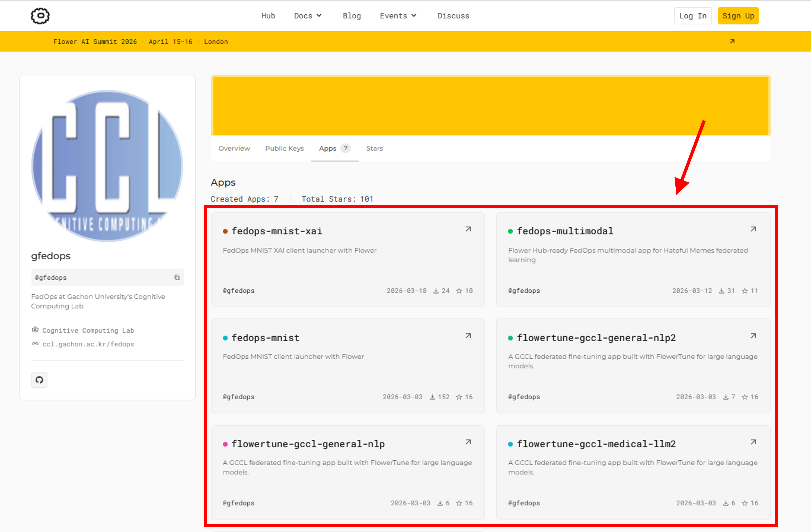
Task: Open the GitHub profile icon
Action: (x=40, y=380)
